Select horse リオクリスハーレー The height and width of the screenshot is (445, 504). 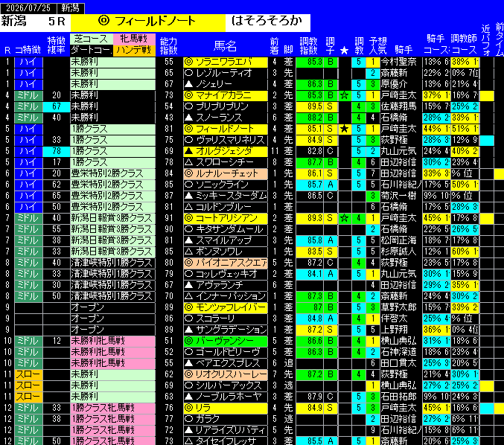pos(226,374)
